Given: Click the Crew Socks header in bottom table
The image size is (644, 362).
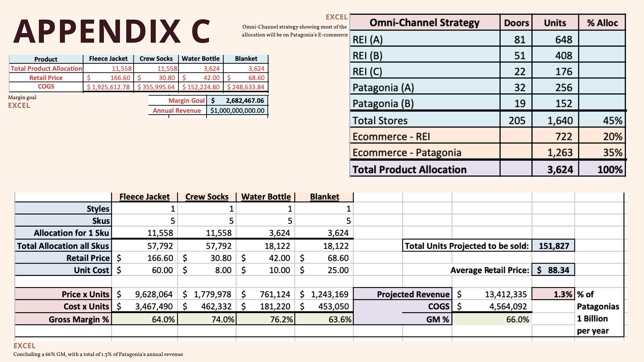Looking at the screenshot, I should click(207, 197).
